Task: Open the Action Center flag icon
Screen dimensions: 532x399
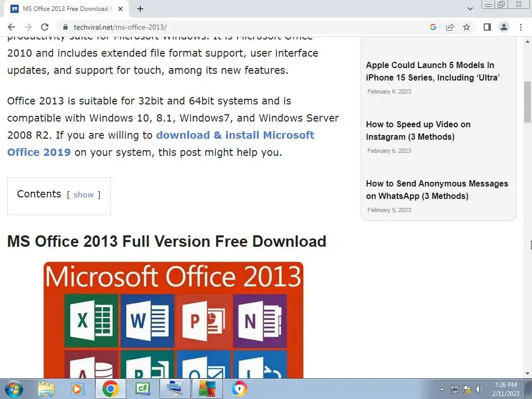Action: tap(467, 389)
